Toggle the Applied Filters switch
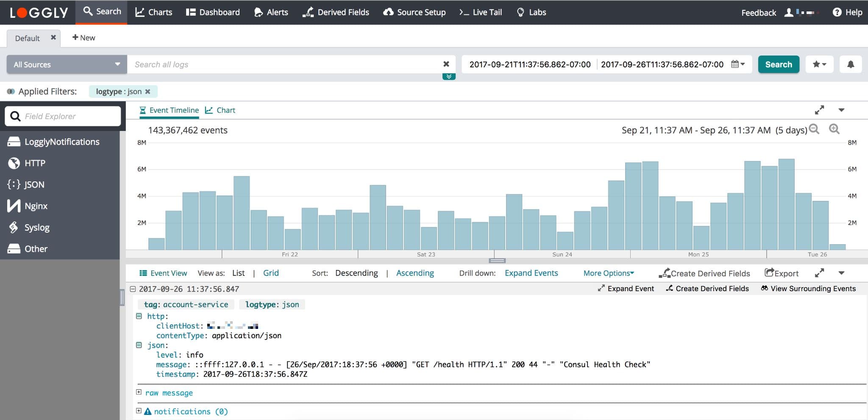The height and width of the screenshot is (420, 868). point(11,92)
